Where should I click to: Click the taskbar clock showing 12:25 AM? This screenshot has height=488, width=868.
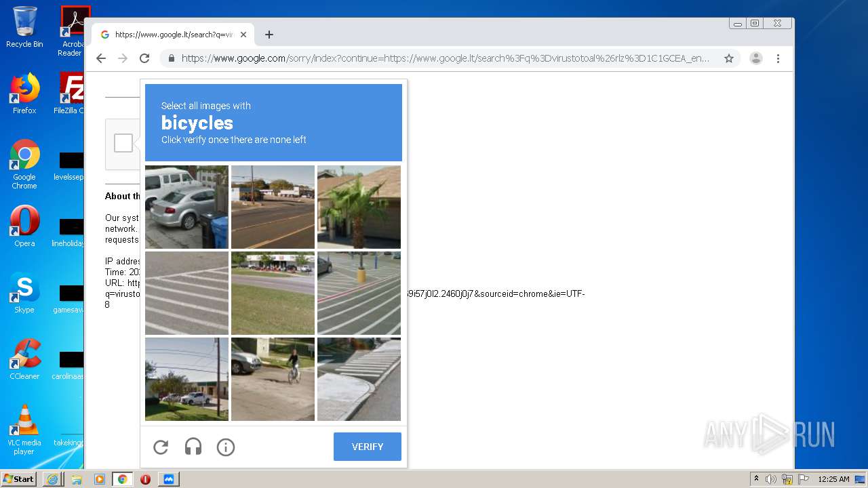(x=833, y=479)
